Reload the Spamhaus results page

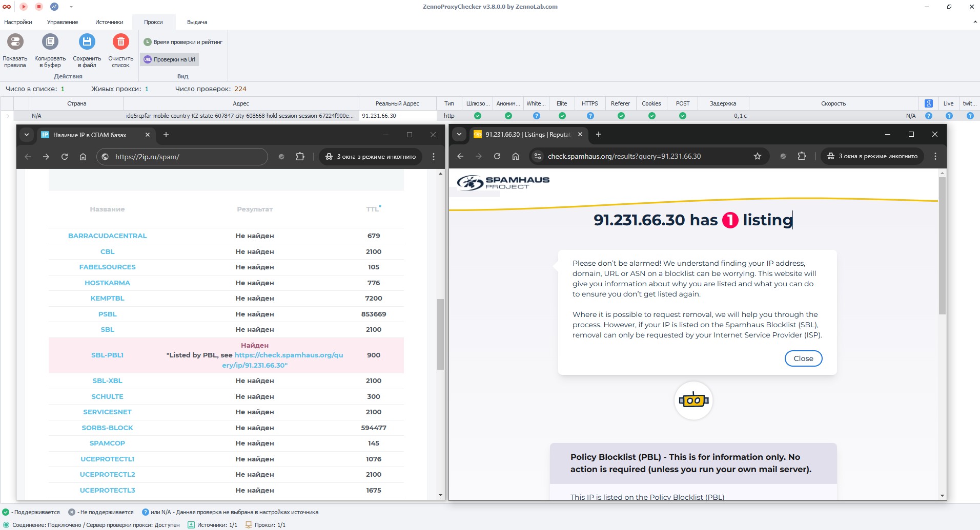[x=497, y=156]
